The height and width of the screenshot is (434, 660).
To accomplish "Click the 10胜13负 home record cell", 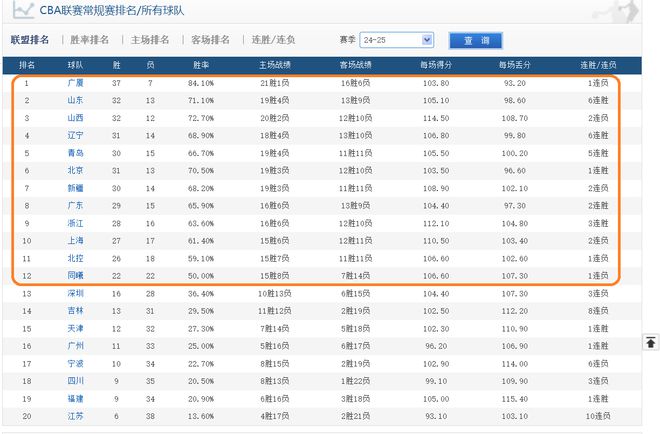I will tap(274, 294).
